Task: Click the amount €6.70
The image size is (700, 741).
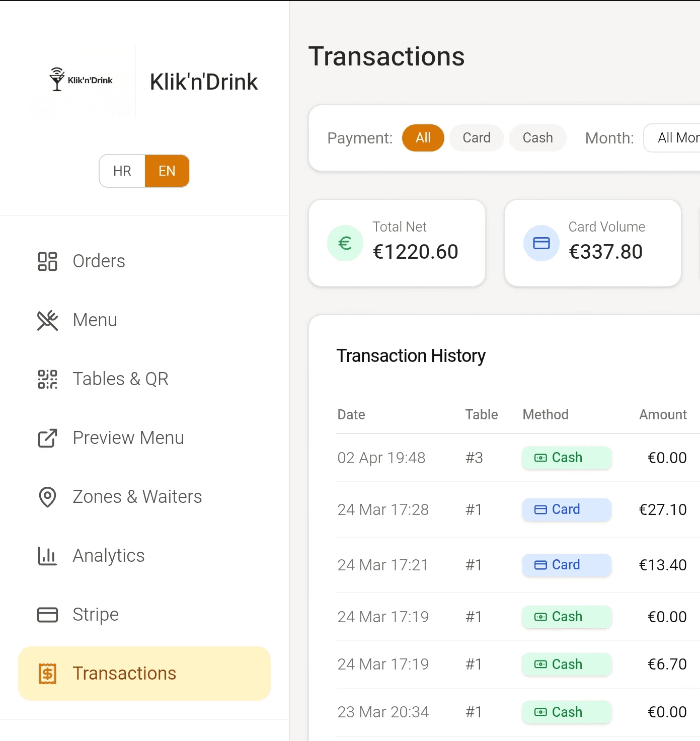Action: point(667,664)
